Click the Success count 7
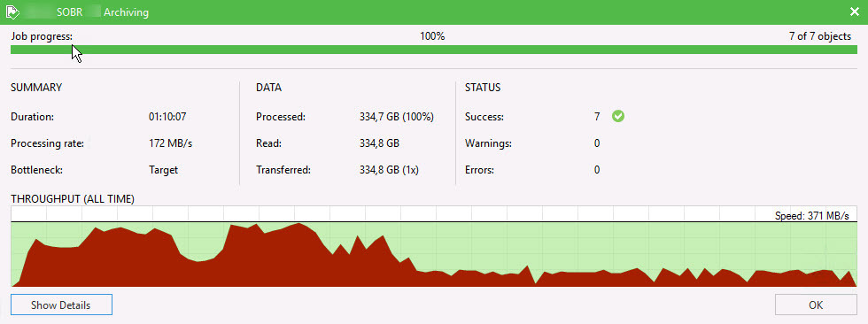 tap(597, 117)
